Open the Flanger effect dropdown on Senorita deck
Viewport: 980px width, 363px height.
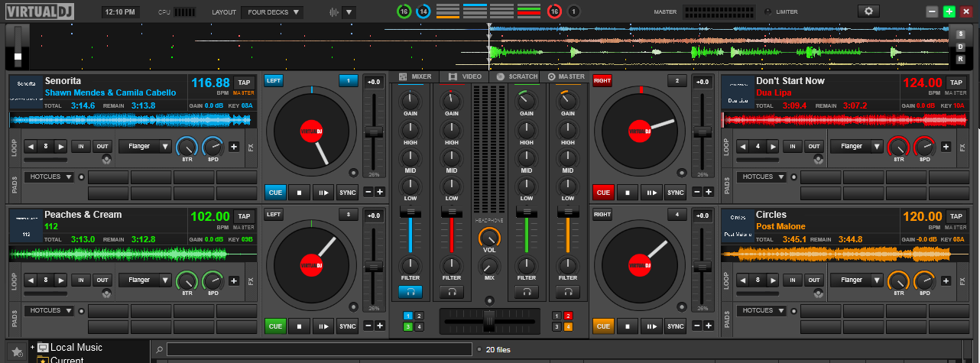point(144,147)
